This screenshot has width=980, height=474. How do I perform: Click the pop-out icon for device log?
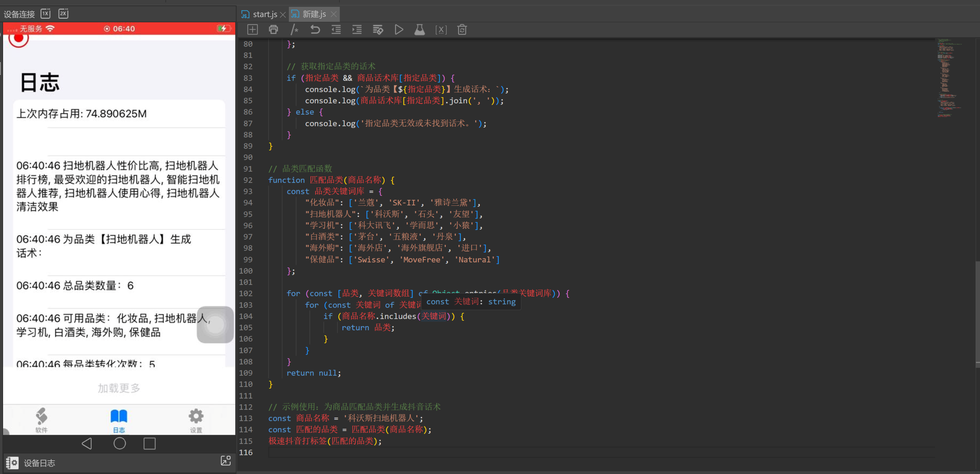tap(225, 461)
